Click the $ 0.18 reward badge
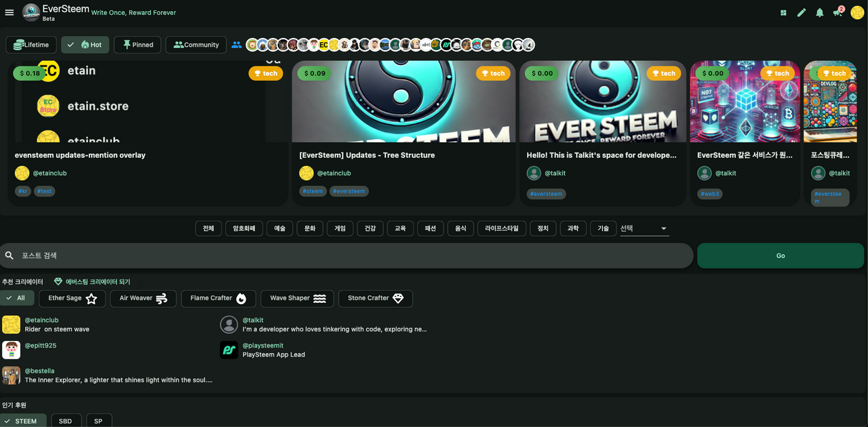The image size is (868, 427). click(x=30, y=73)
